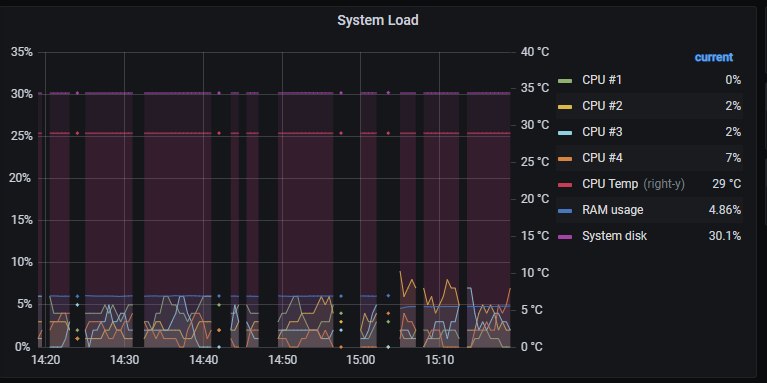Toggle the CPU #3 series in legend
The width and height of the screenshot is (767, 383).
602,132
